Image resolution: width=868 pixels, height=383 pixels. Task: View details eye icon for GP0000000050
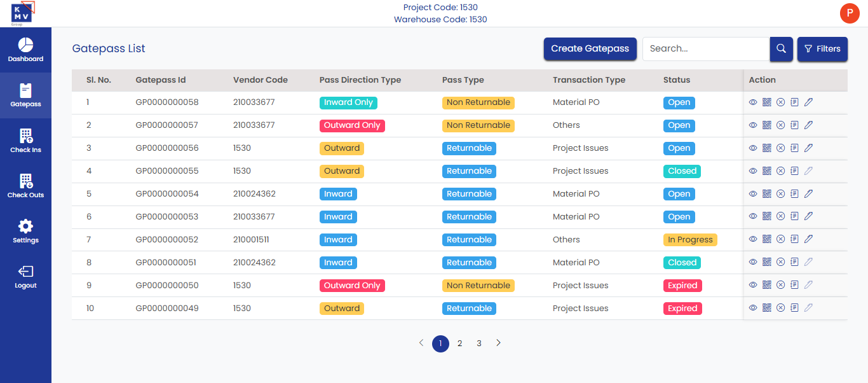tap(753, 286)
